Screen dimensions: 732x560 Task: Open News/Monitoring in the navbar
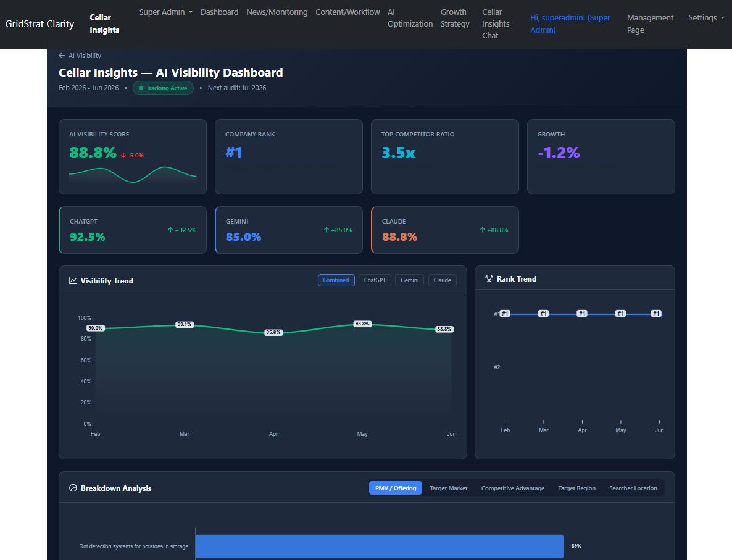tap(277, 12)
